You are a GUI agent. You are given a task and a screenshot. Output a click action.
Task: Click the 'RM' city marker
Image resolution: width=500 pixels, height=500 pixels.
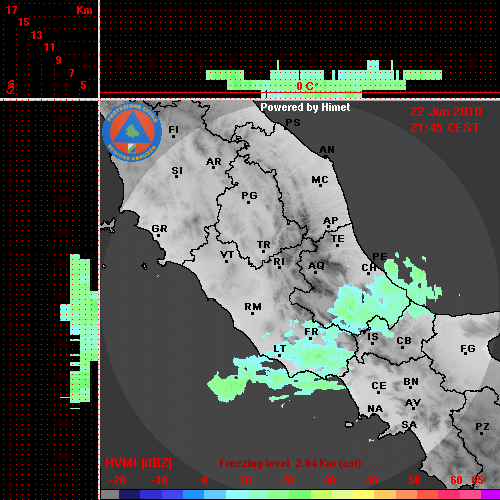pyautogui.click(x=253, y=308)
